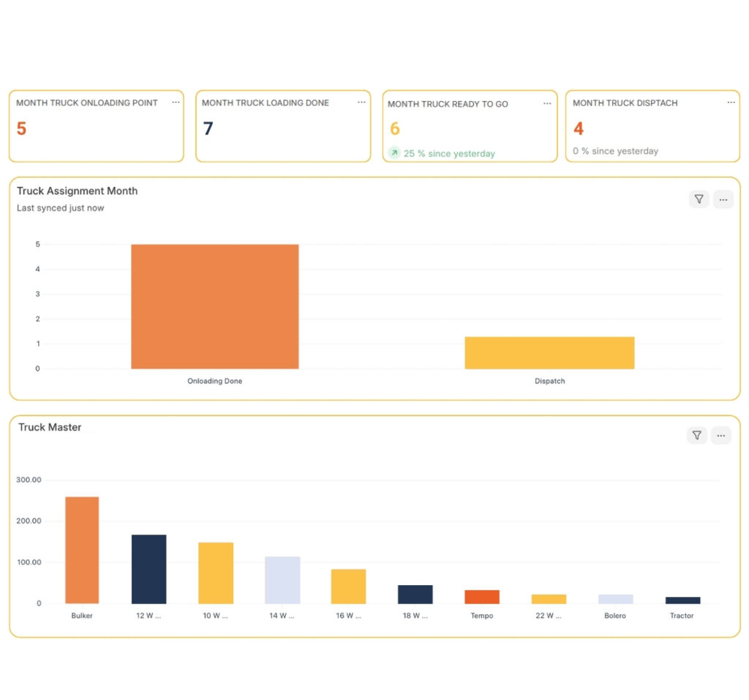Open the filter on Truck Assignment Month chart
The image size is (749, 700).
tap(699, 199)
